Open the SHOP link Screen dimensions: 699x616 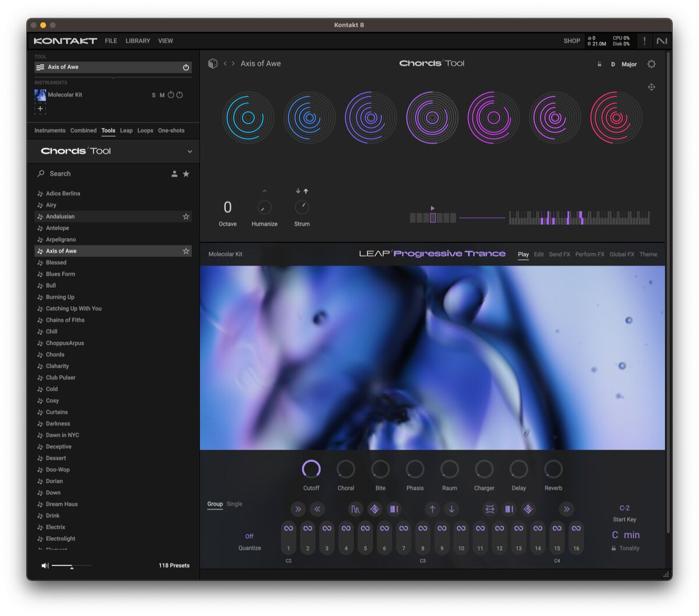(571, 41)
